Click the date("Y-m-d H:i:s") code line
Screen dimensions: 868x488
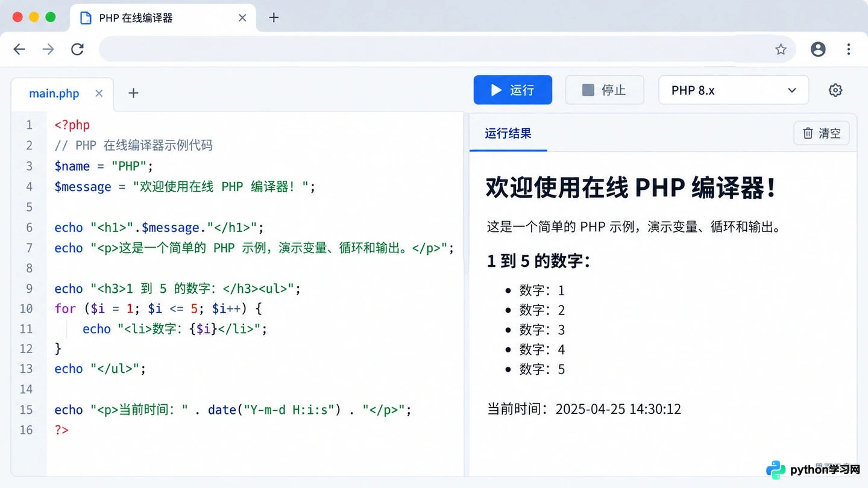tap(233, 410)
